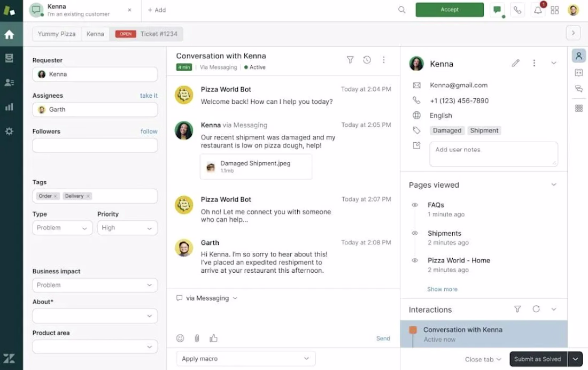Viewport: 588px width, 370px height.
Task: Click the search magnifier icon
Action: [401, 10]
